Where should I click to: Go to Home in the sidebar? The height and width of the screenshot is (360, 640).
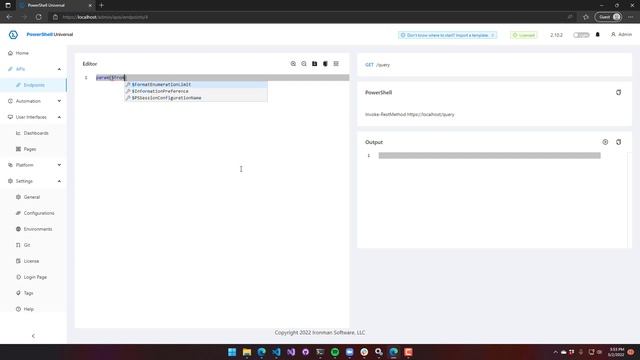tap(22, 53)
